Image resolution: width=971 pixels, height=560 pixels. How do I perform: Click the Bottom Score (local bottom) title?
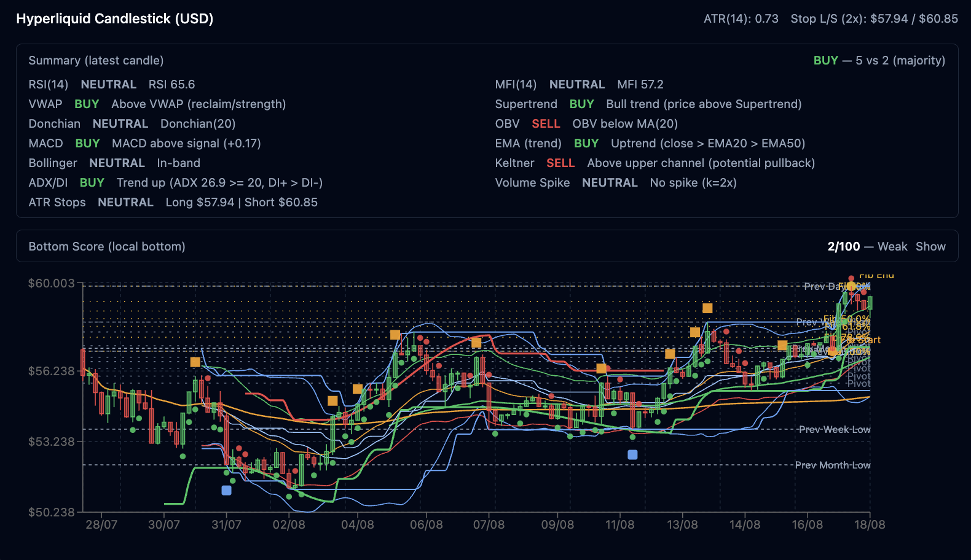[x=107, y=246]
